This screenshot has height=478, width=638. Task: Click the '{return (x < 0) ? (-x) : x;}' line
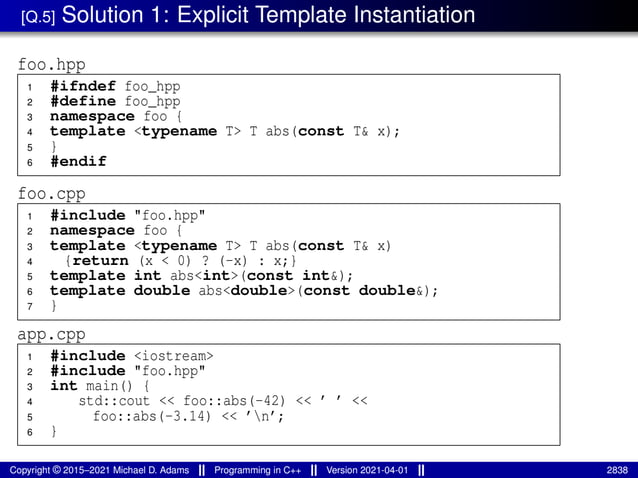181,261
